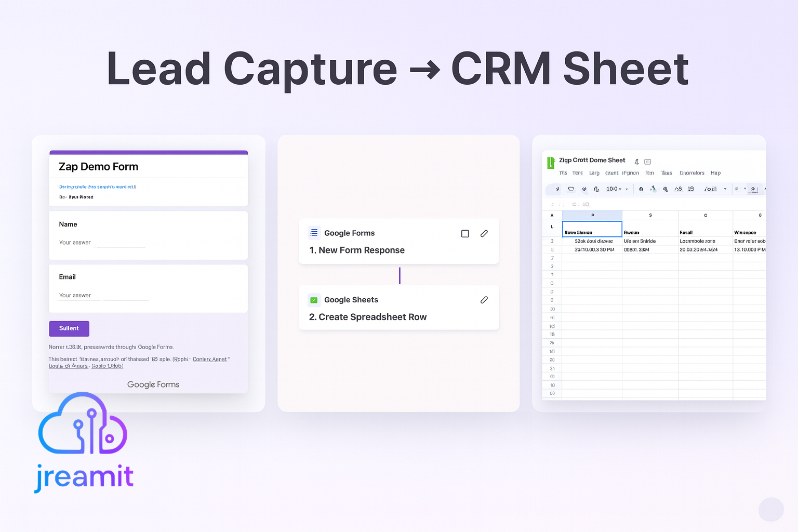Open the font size dropdown showing 10
Image resolution: width=798 pixels, height=532 pixels.
(615, 189)
